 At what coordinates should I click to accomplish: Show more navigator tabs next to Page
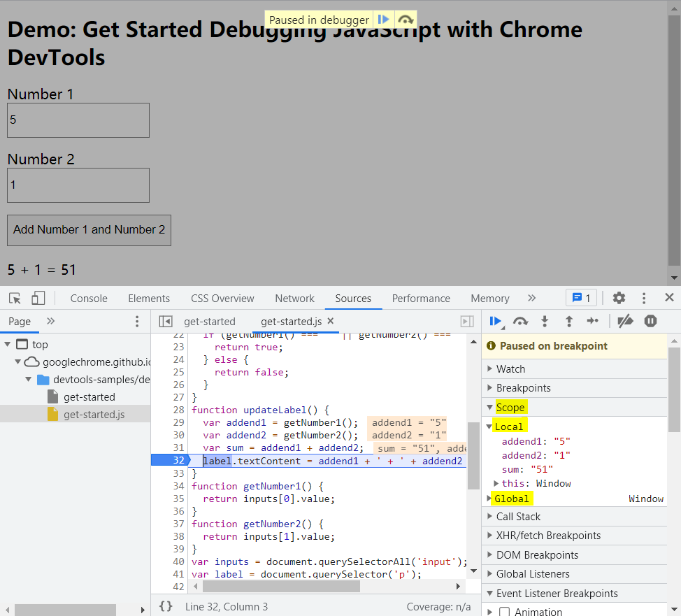click(51, 321)
